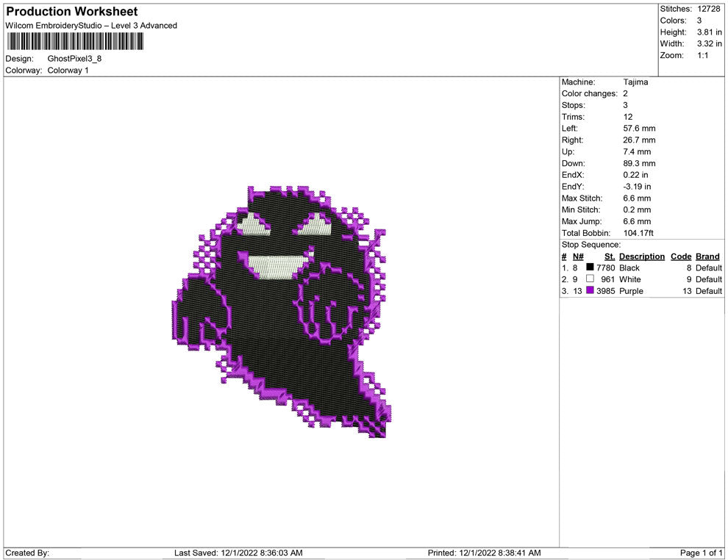Screen dimensions: 728x560
Task: Click the stitch count '961'
Action: click(607, 279)
